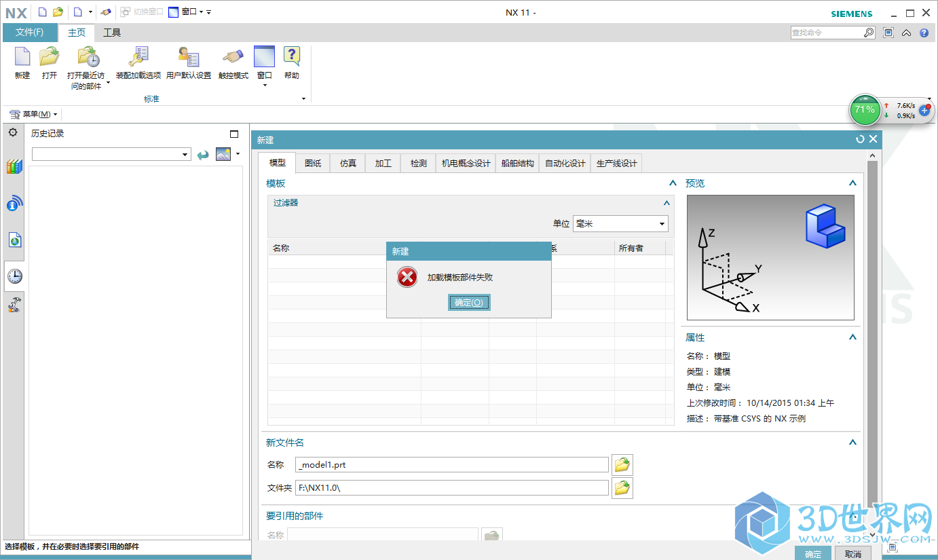
Task: Select the 仿真 tab
Action: tap(348, 163)
